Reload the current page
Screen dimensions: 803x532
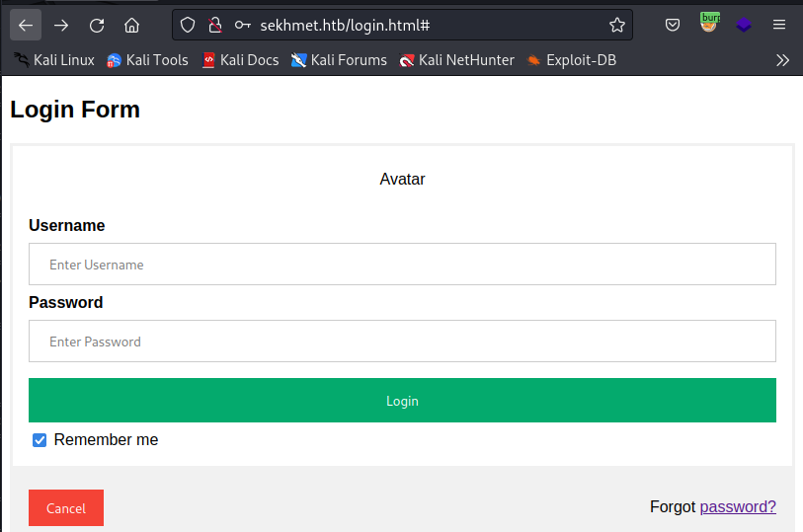96,25
